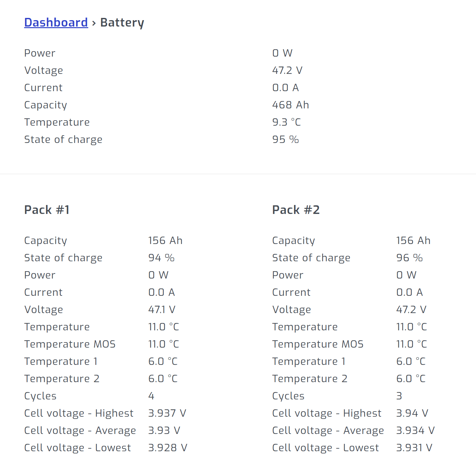Select Pack #1 Cycles count 4
Screen dimensions: 476x472
click(x=151, y=396)
